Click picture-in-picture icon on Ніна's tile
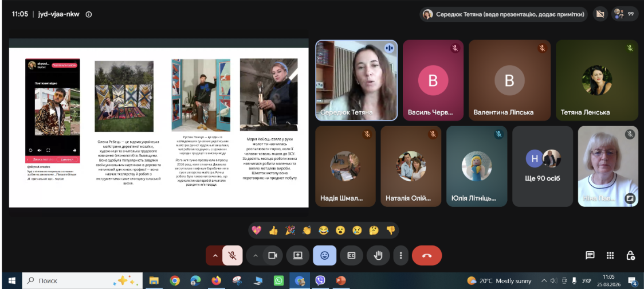The width and height of the screenshot is (644, 289). tap(629, 198)
